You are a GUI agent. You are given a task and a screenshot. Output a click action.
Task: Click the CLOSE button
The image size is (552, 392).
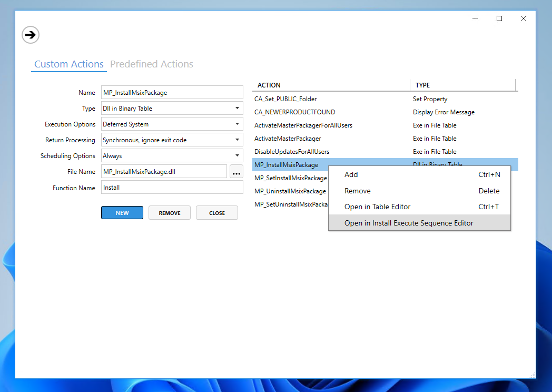217,213
